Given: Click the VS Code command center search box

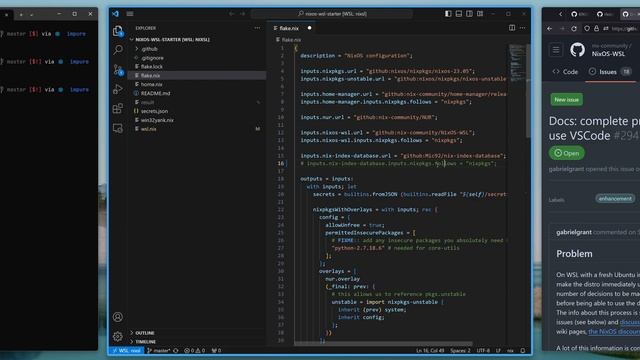Looking at the screenshot, I should [x=332, y=14].
